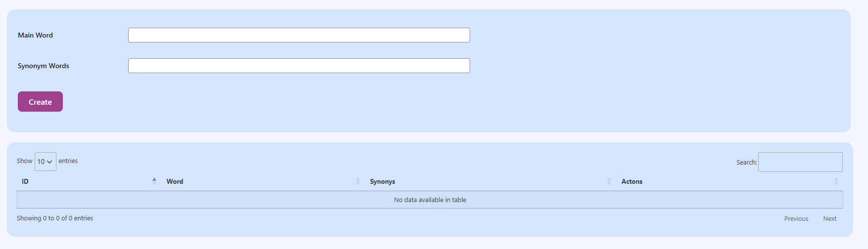Click the 'Search:' label
The width and height of the screenshot is (868, 249).
pyautogui.click(x=746, y=162)
